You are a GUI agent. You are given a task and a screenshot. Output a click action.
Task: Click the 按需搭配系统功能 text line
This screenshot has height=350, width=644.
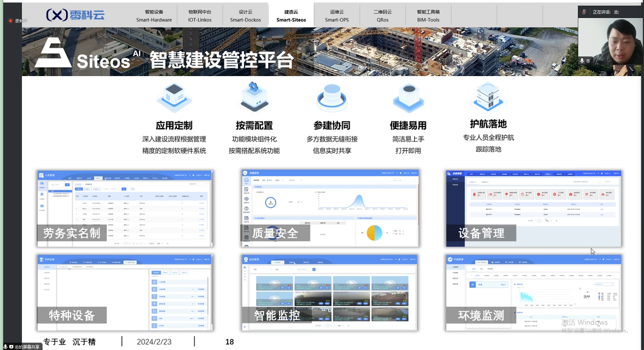pyautogui.click(x=254, y=151)
